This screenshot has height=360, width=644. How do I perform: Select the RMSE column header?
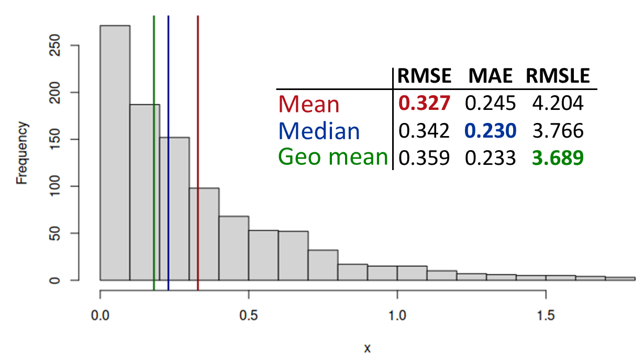(425, 76)
